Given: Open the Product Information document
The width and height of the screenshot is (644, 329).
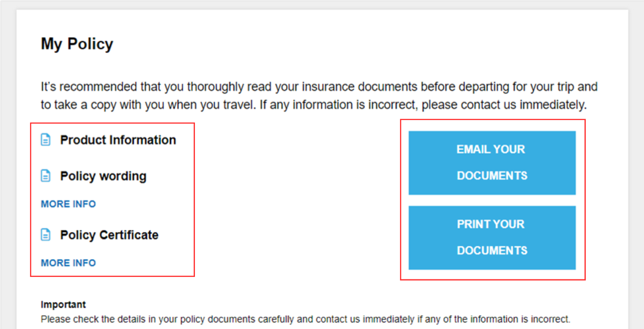Looking at the screenshot, I should [x=118, y=140].
